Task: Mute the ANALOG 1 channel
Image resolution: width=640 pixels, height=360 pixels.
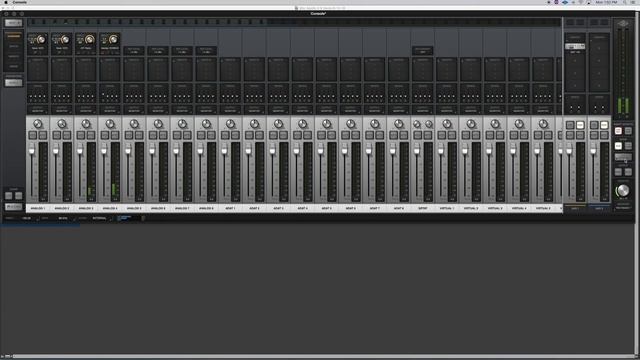Action: (x=42, y=135)
